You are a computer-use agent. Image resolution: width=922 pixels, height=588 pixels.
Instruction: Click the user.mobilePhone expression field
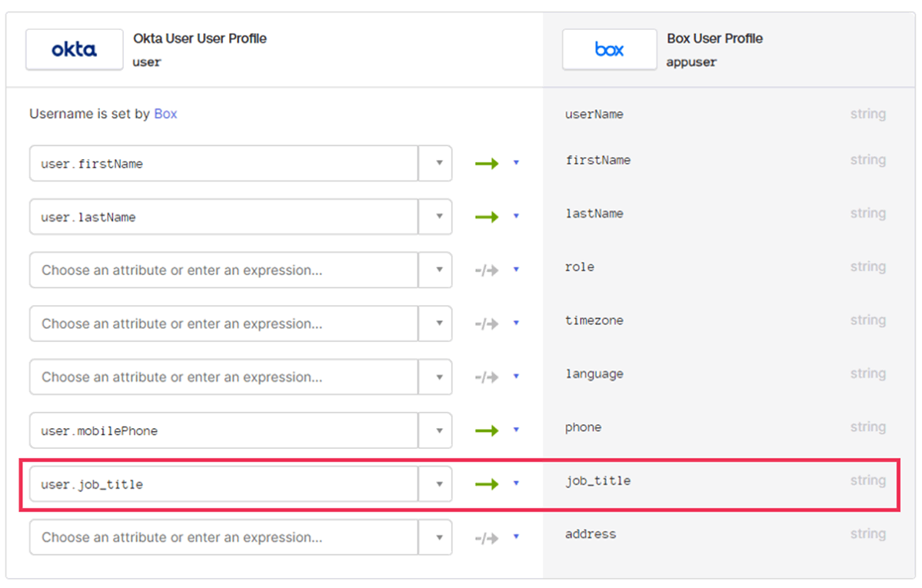pos(224,430)
